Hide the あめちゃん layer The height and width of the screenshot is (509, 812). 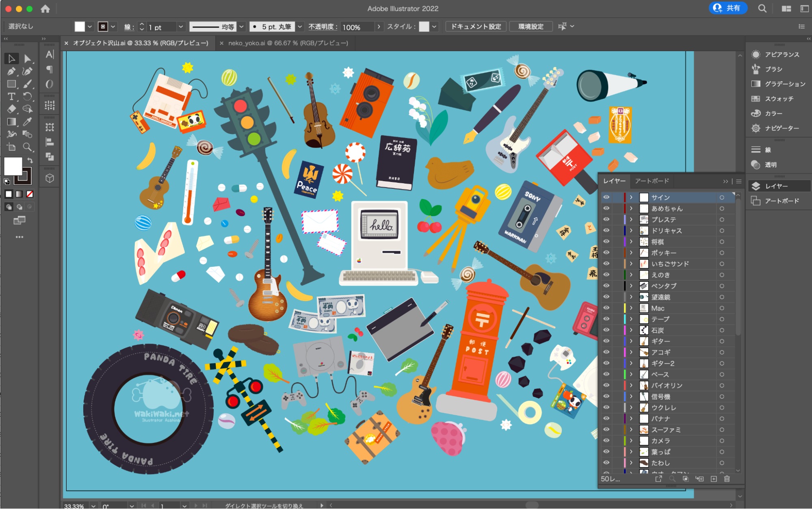(606, 208)
